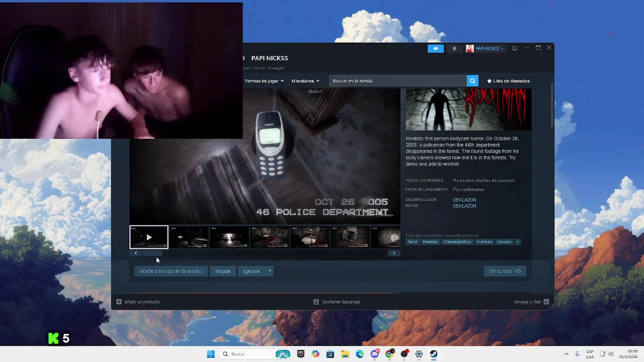Open editor DEKLAZON link
The height and width of the screenshot is (362, 644).
(x=464, y=206)
